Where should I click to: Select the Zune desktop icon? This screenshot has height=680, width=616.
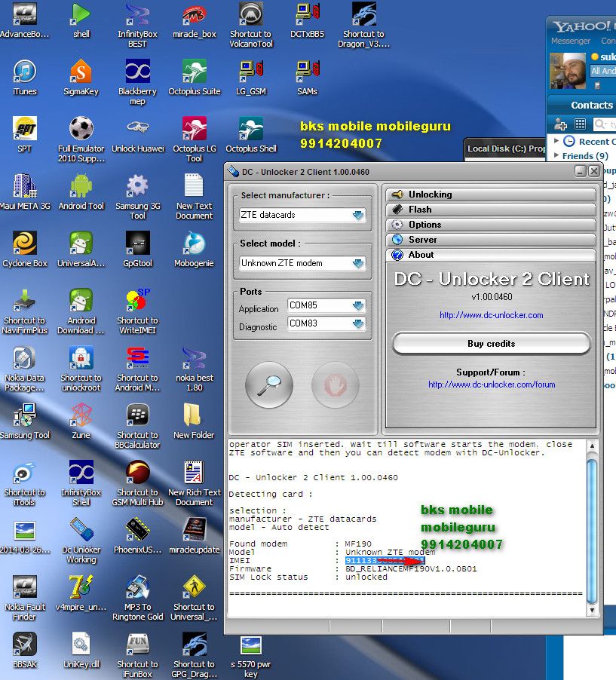pyautogui.click(x=81, y=421)
